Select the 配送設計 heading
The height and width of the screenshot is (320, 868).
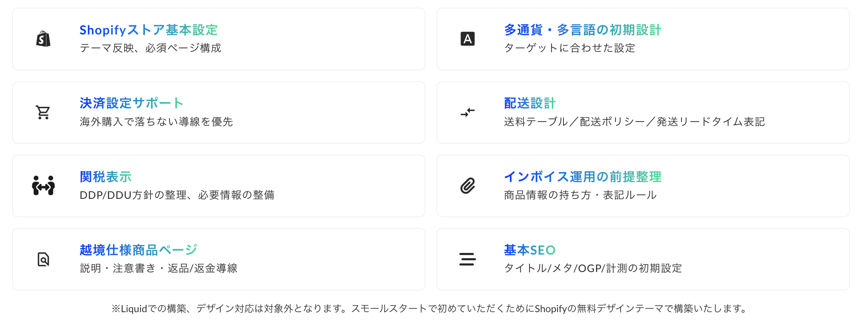(530, 103)
